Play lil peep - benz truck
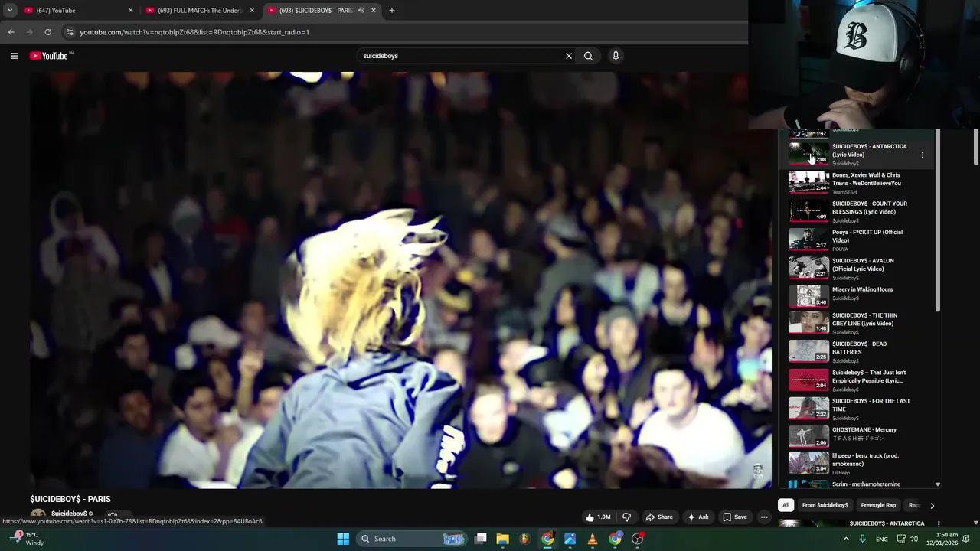This screenshot has width=980, height=551. point(855,463)
